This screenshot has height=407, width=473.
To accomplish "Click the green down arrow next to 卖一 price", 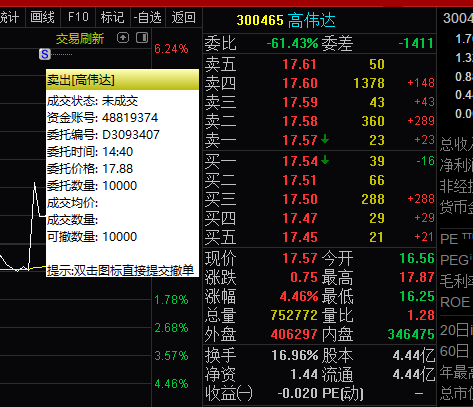I will point(325,139).
